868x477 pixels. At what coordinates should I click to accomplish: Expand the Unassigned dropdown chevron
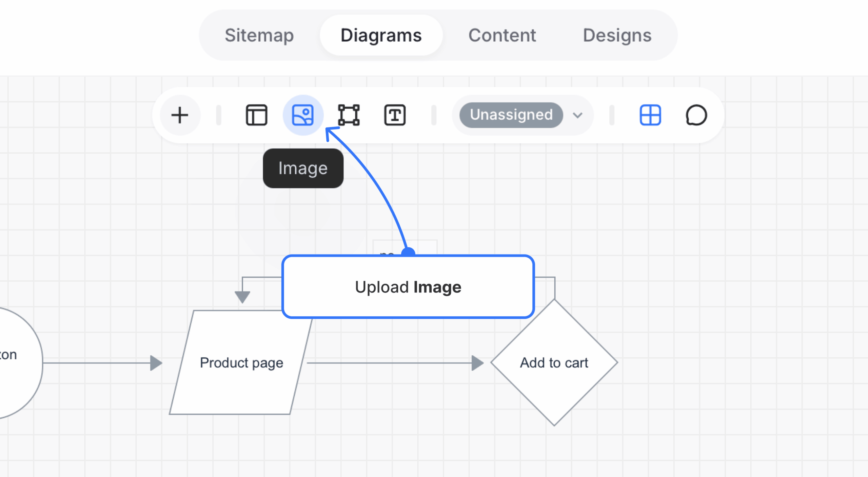(x=578, y=115)
